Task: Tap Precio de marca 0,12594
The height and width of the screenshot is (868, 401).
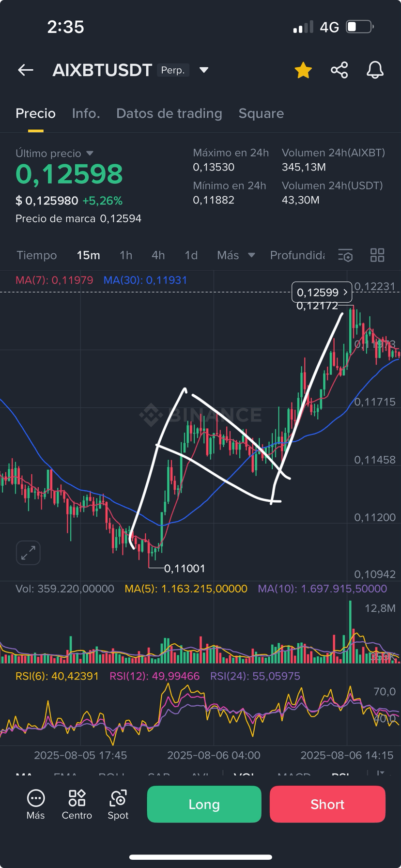Action: coord(78,218)
